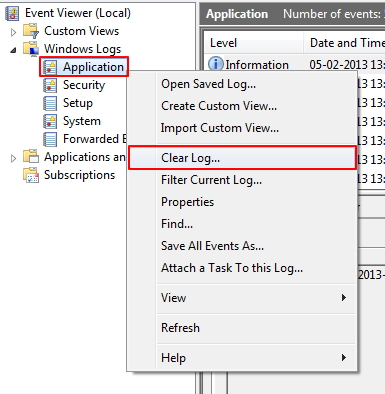This screenshot has width=385, height=394.
Task: Choose Create Custom View... menu entry
Action: point(242,106)
